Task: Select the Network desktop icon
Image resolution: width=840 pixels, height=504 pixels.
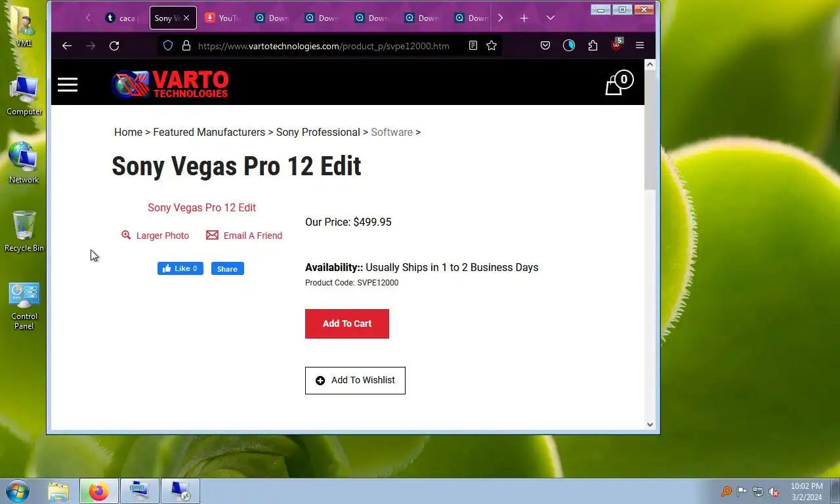Action: [x=24, y=163]
